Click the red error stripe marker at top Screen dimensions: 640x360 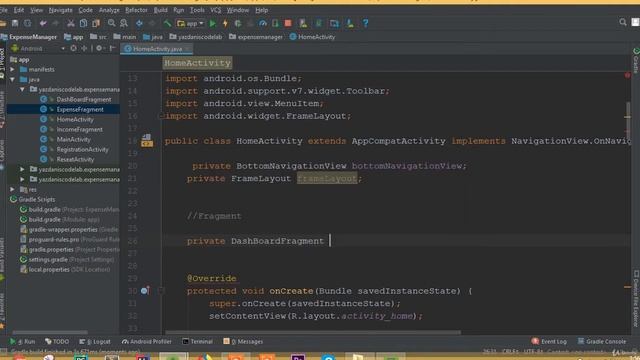(x=627, y=76)
